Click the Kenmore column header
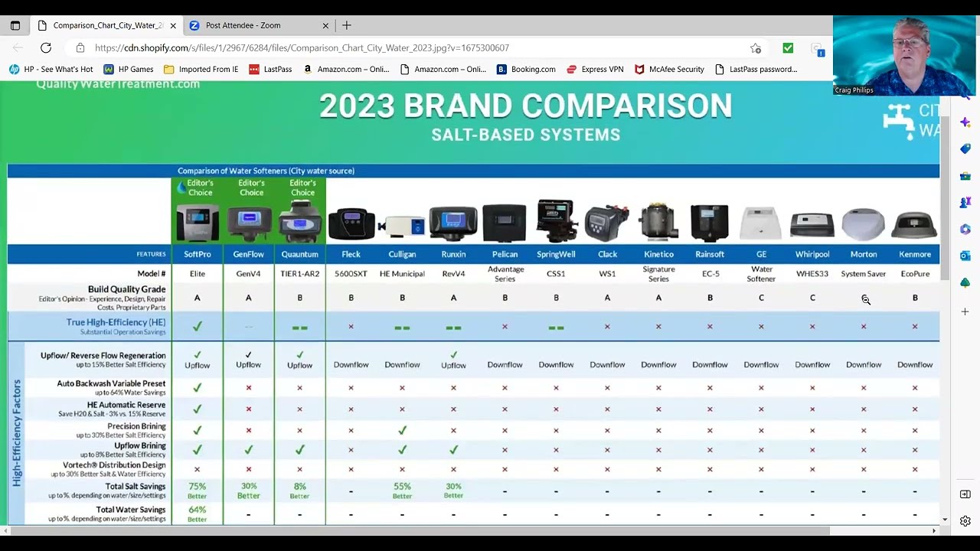Screen dimensions: 980x551 pos(915,254)
